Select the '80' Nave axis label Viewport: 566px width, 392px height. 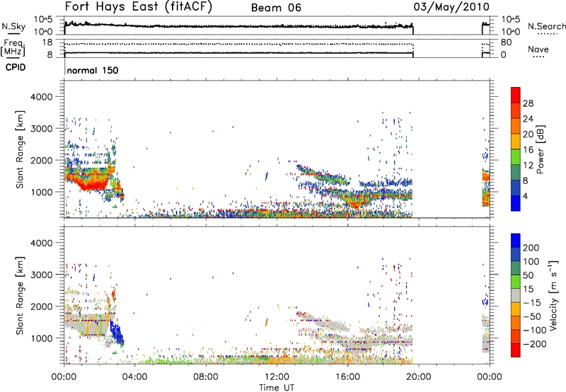(506, 42)
